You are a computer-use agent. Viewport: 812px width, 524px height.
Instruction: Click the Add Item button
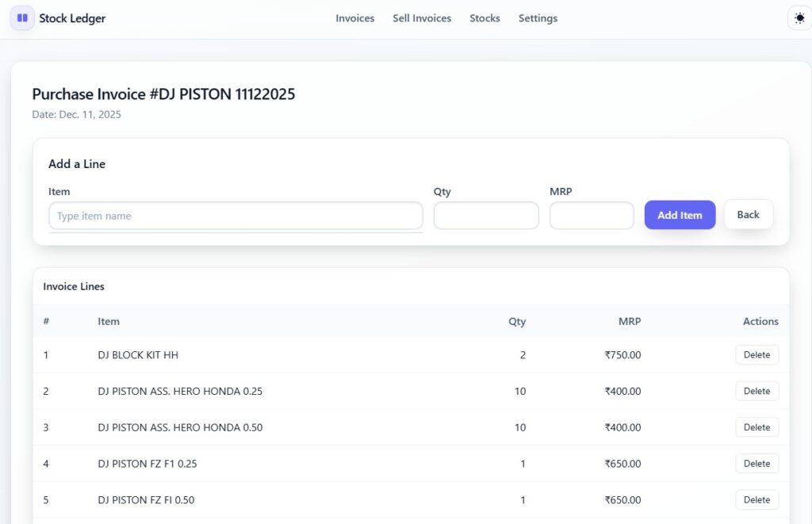[680, 214]
